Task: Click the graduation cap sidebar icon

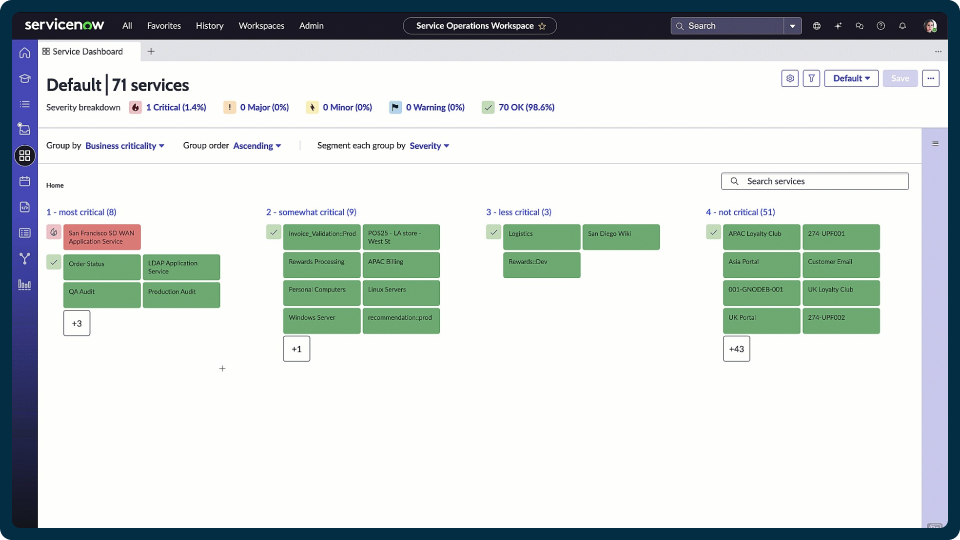Action: point(24,78)
